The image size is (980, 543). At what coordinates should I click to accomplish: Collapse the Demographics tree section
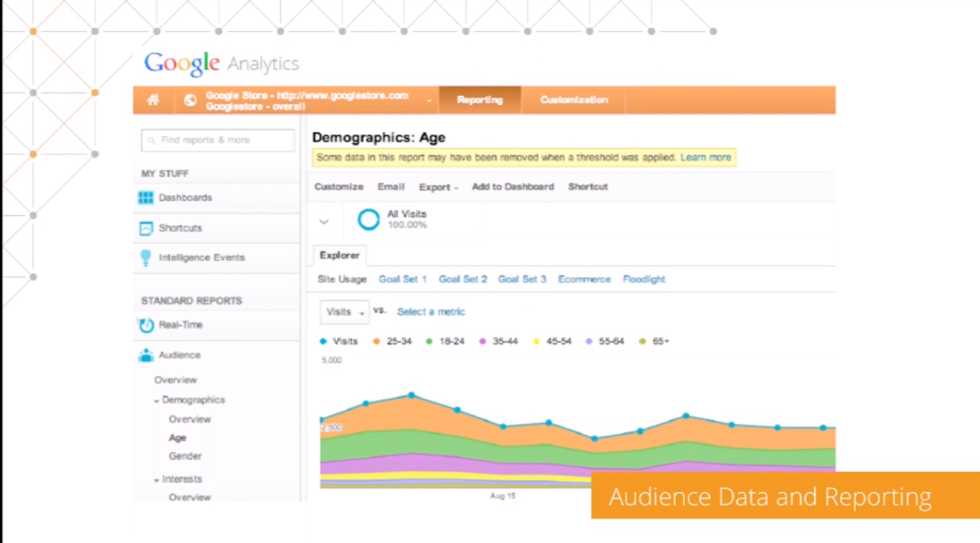click(157, 401)
